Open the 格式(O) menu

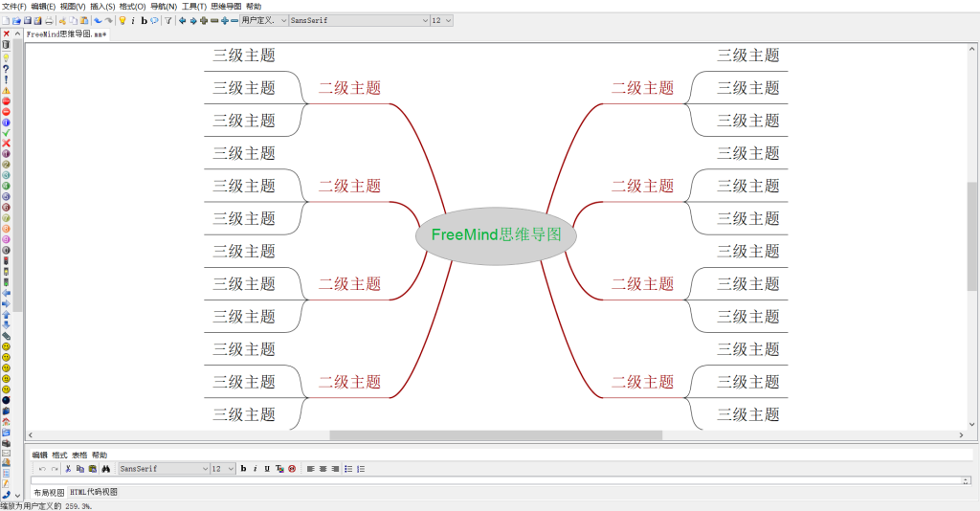coord(132,7)
